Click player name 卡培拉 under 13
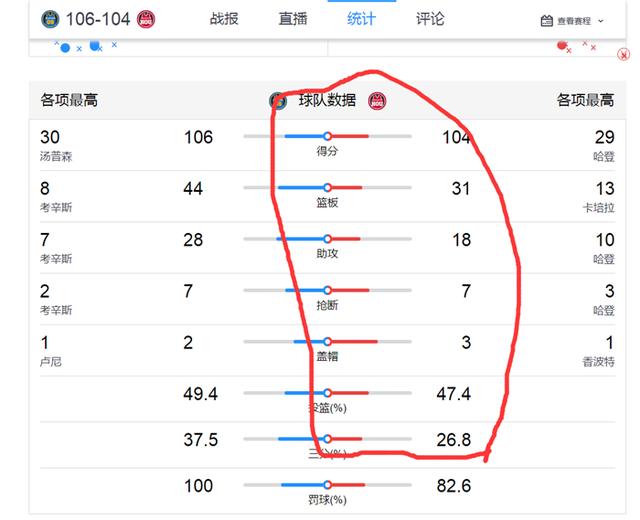The image size is (640, 520). pos(598,208)
